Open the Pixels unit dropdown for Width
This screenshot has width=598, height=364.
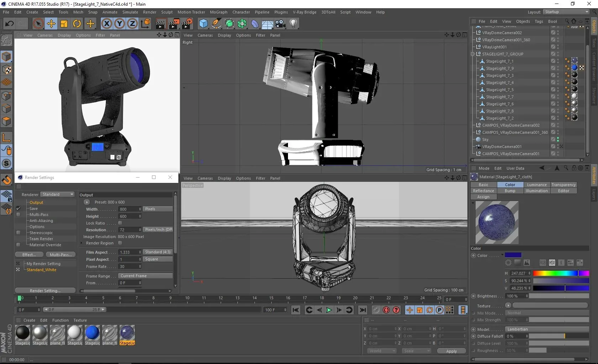(x=158, y=209)
